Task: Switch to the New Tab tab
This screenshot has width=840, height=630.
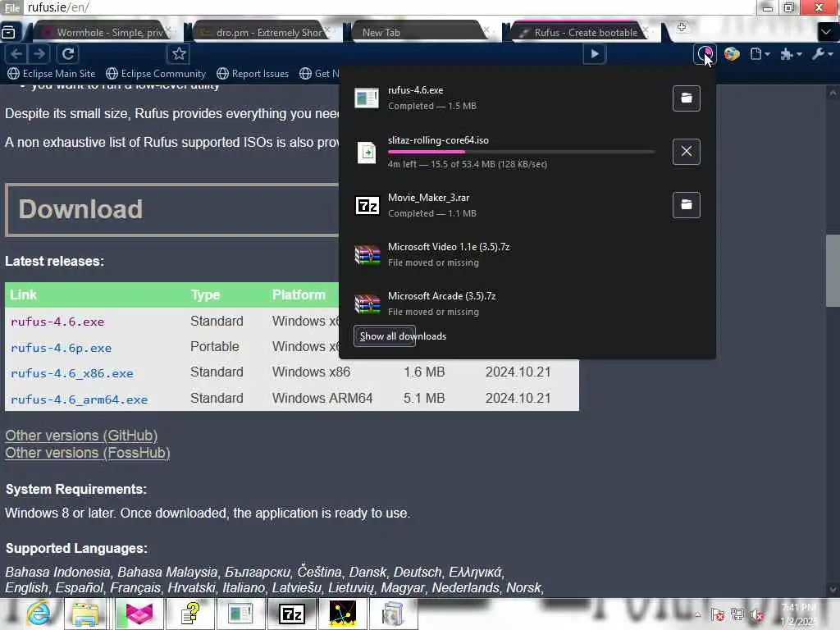Action: coord(421,32)
